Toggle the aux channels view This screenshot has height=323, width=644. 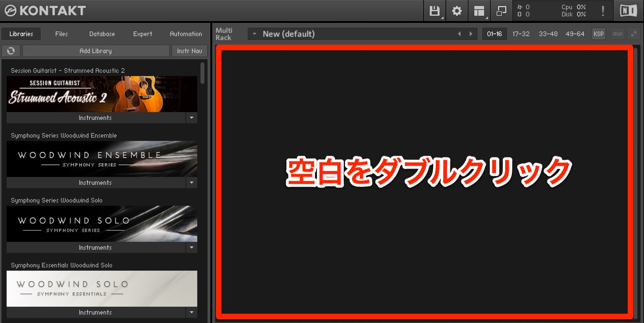coord(618,34)
